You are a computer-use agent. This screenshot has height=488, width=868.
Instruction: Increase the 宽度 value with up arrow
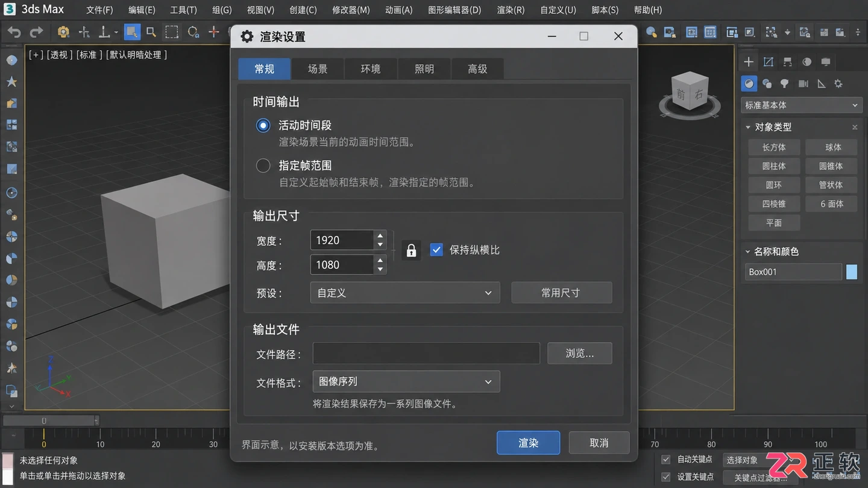tap(380, 236)
